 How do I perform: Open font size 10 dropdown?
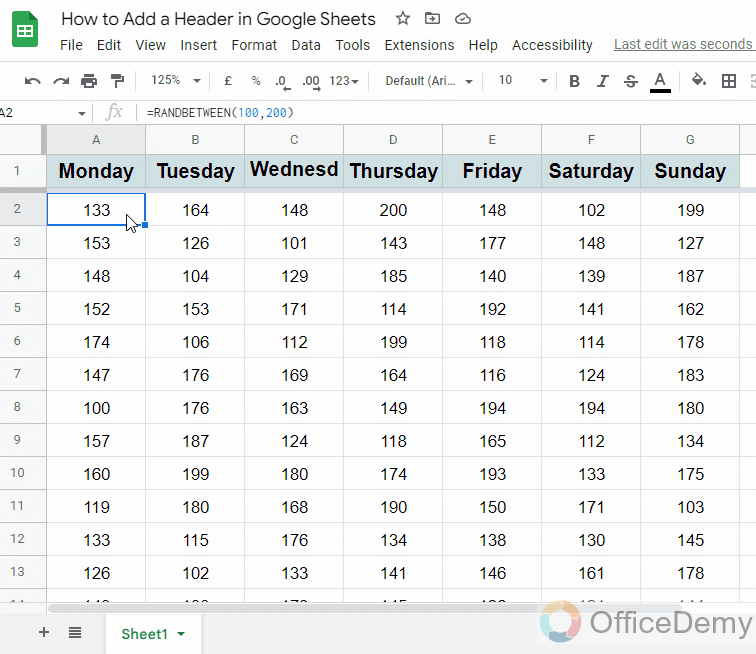523,81
